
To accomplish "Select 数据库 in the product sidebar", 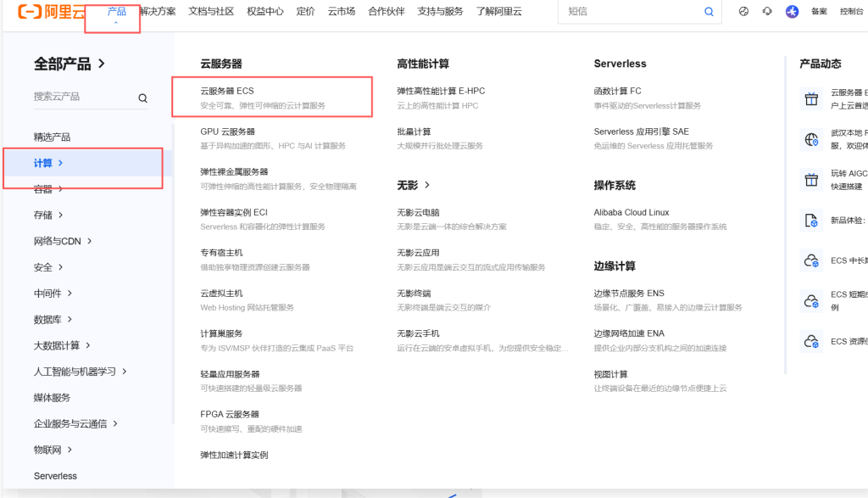I will (52, 320).
